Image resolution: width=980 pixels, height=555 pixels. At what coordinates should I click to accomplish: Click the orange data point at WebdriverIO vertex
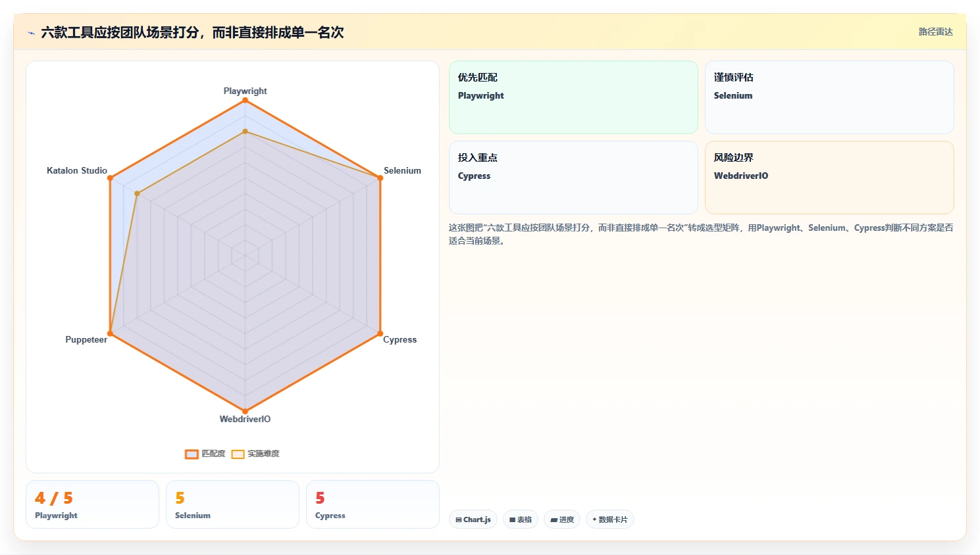pos(245,412)
